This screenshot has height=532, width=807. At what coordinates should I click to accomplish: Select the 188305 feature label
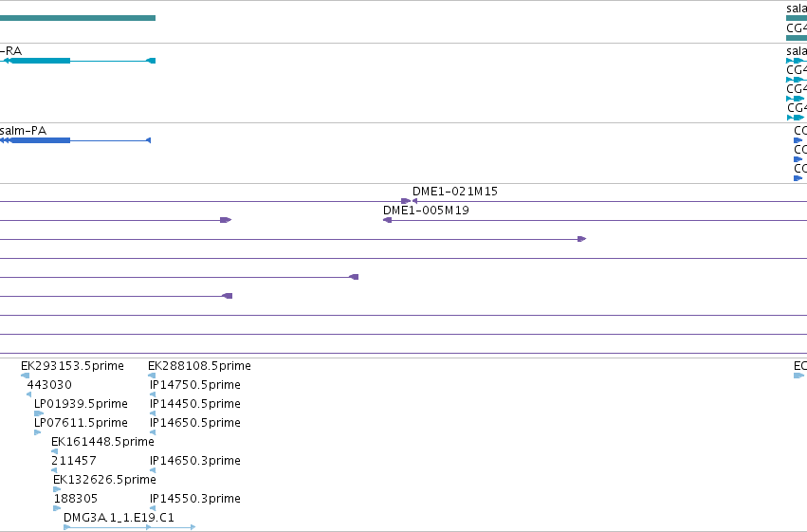pyautogui.click(x=76, y=499)
